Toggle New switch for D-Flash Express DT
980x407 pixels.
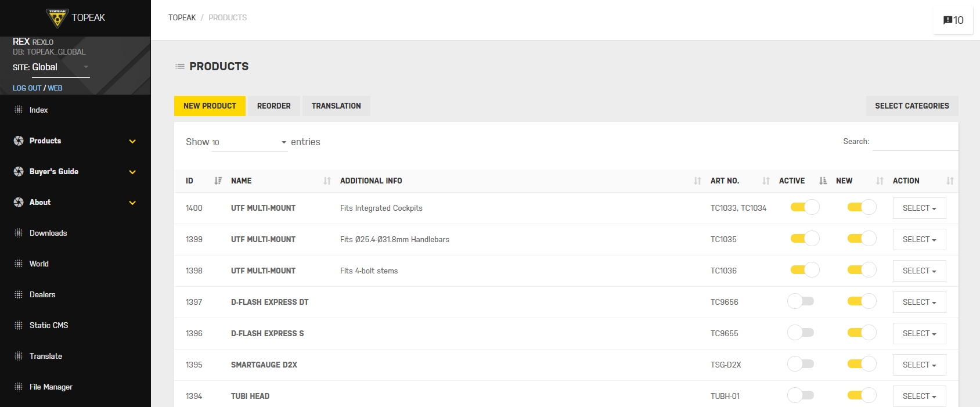point(861,301)
